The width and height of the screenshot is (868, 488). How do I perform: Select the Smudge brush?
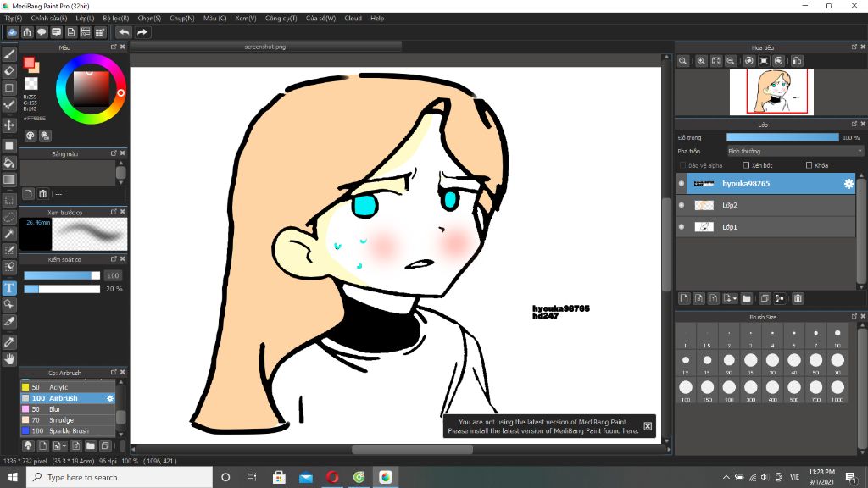68,420
